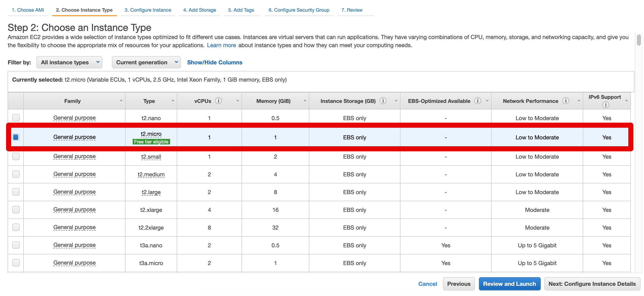Image resolution: width=644 pixels, height=296 pixels.
Task: Deselect the t2.micro instance checkbox
Action: (x=16, y=137)
